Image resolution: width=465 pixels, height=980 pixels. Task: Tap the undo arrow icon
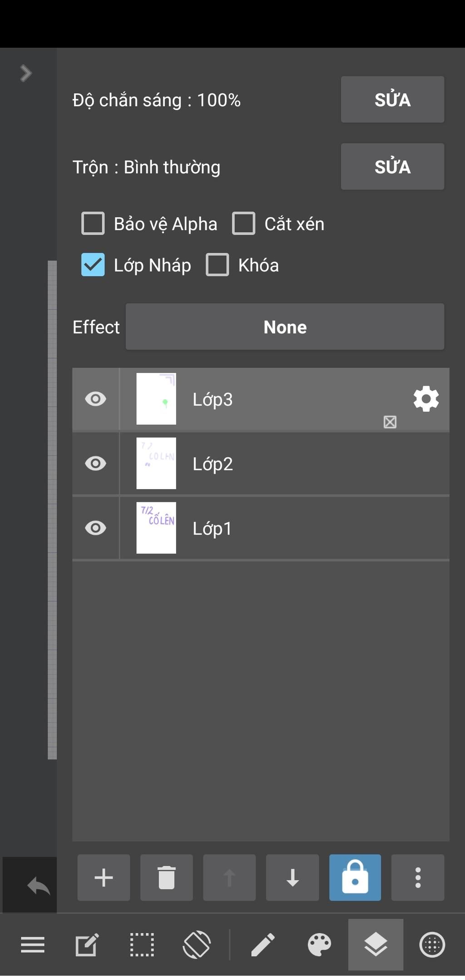pos(39,886)
